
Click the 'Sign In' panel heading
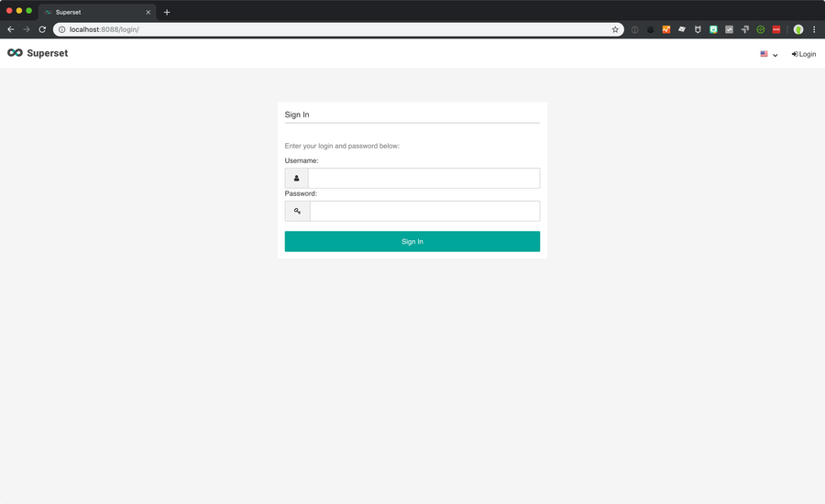point(297,115)
